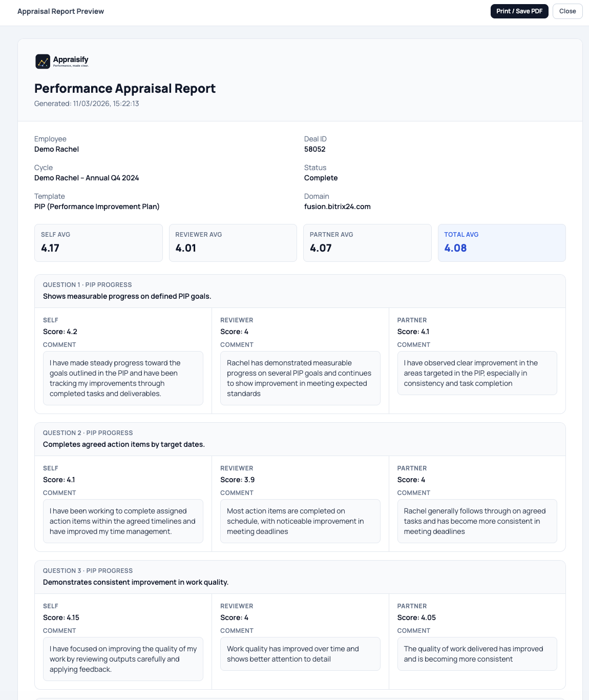Click self comment about time management

123,521
